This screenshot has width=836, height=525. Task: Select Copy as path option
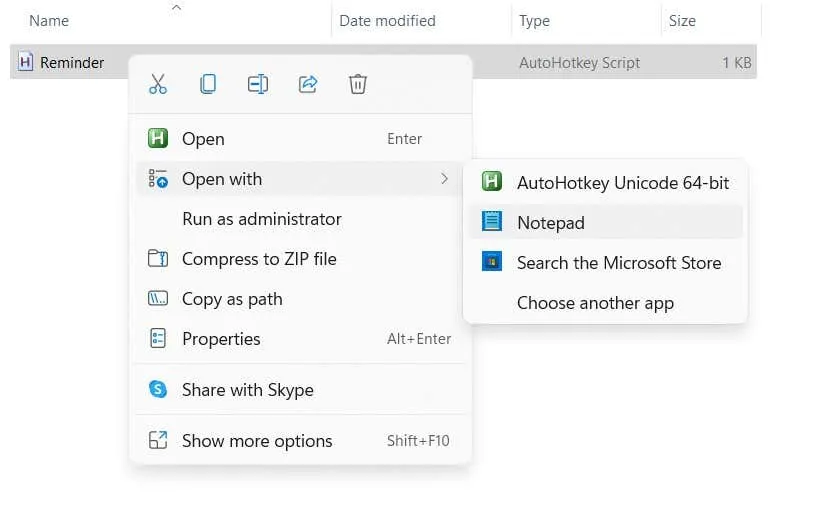click(x=232, y=299)
